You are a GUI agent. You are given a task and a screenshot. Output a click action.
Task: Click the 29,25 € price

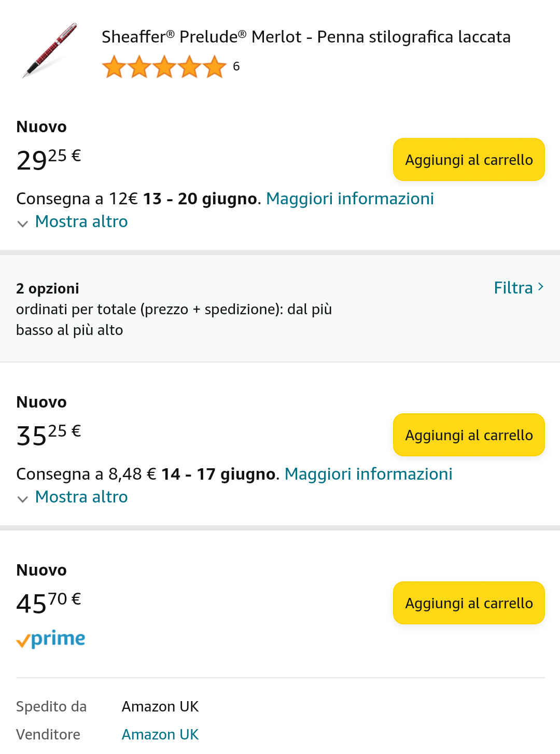[49, 159]
